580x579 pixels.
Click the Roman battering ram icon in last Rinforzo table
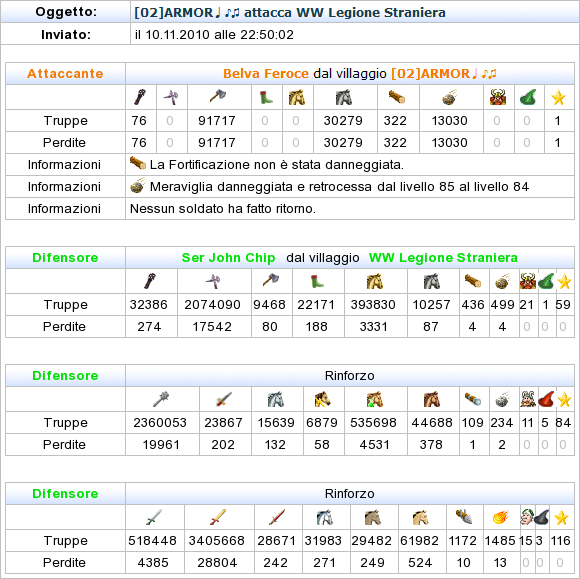click(464, 517)
